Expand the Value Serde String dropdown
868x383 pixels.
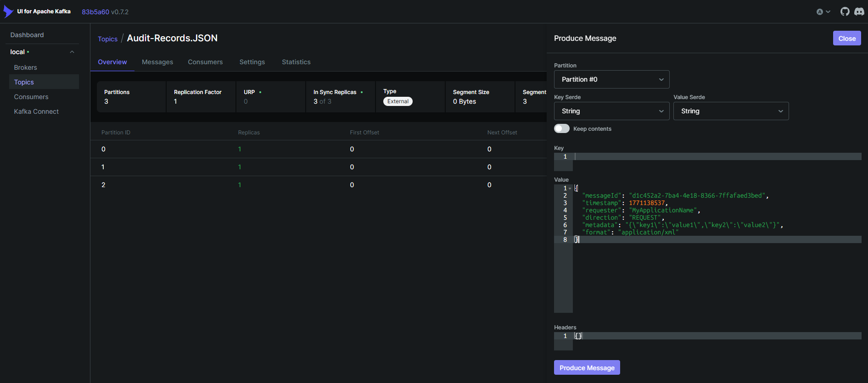pyautogui.click(x=731, y=111)
